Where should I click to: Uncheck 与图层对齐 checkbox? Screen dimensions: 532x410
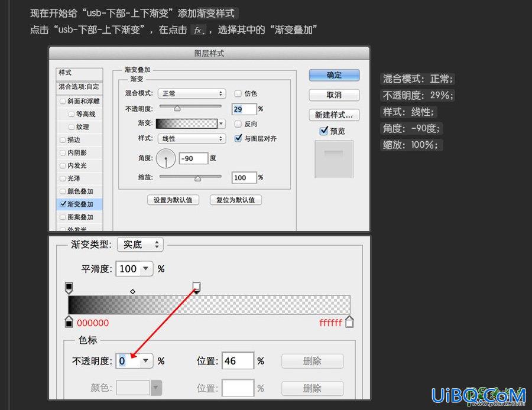click(238, 138)
